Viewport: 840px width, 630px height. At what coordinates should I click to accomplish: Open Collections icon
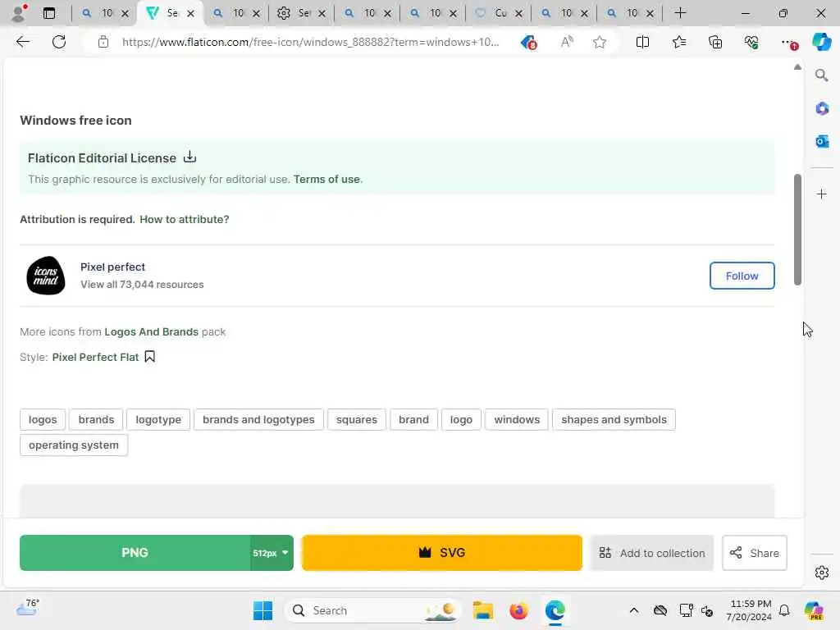point(715,42)
